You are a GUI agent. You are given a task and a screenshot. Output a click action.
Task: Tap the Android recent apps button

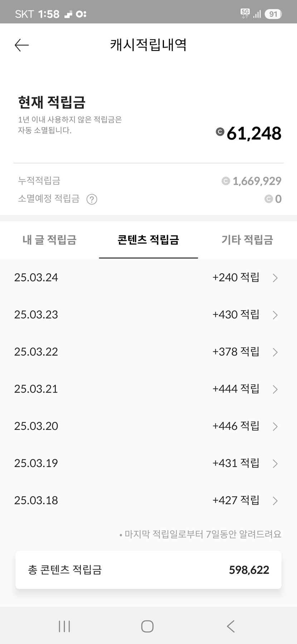[x=64, y=626]
